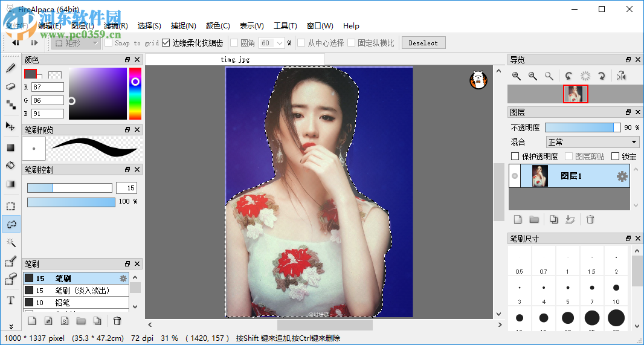This screenshot has height=345, width=644.
Task: Duplicate the layer in Layers panel
Action: coord(553,219)
